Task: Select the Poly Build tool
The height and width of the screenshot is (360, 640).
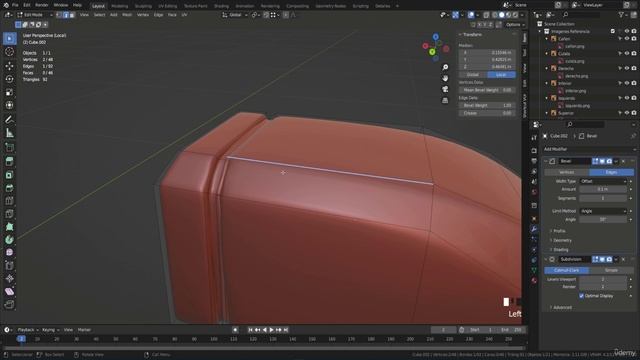Action: click(x=9, y=227)
